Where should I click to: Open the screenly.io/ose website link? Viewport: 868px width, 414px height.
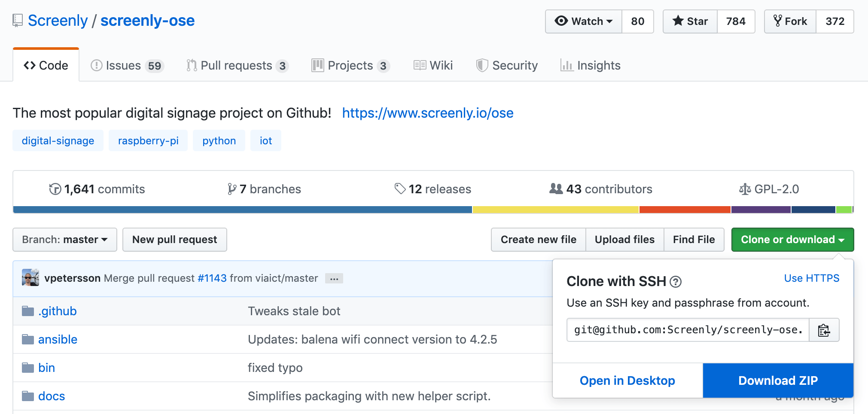pos(428,113)
